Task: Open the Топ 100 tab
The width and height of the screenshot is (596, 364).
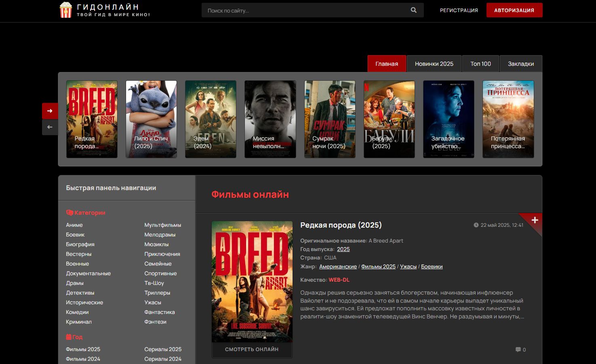Action: point(480,64)
